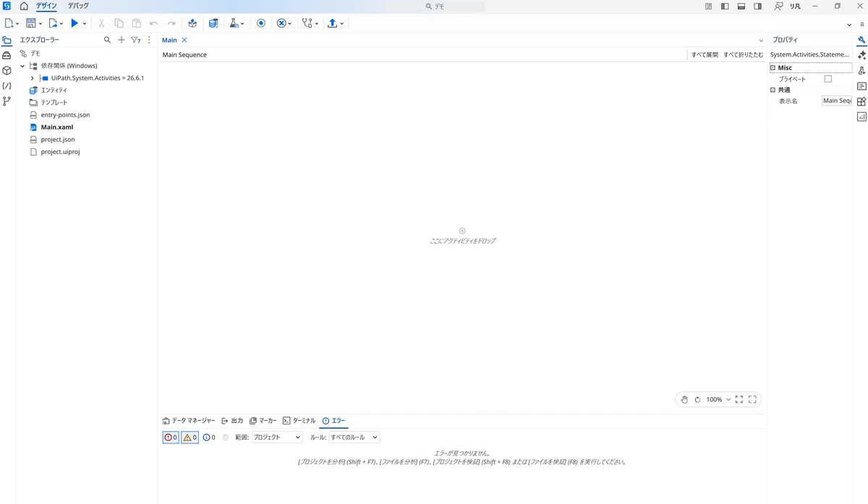Image resolution: width=868 pixels, height=504 pixels.
Task: Select Main.xaml in the project tree
Action: point(57,127)
